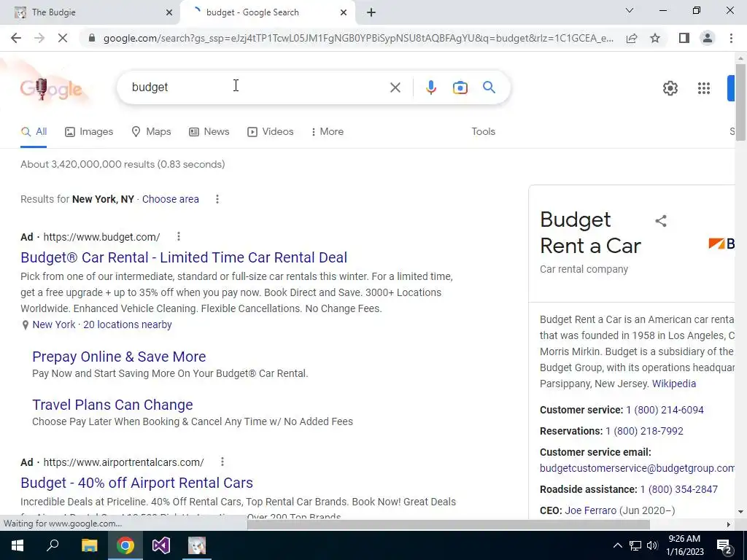Click horizontal scrollbar right arrow
Image resolution: width=747 pixels, height=560 pixels.
coord(728,524)
